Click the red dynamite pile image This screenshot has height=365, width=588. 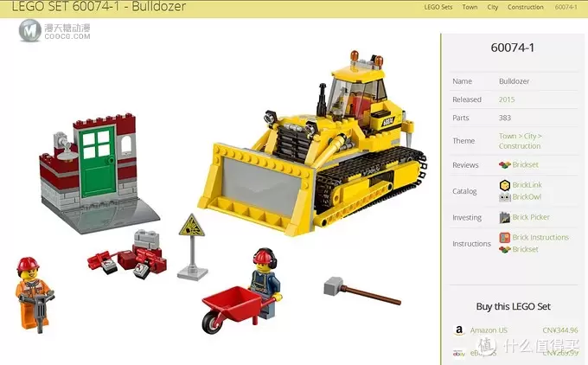coord(127,255)
